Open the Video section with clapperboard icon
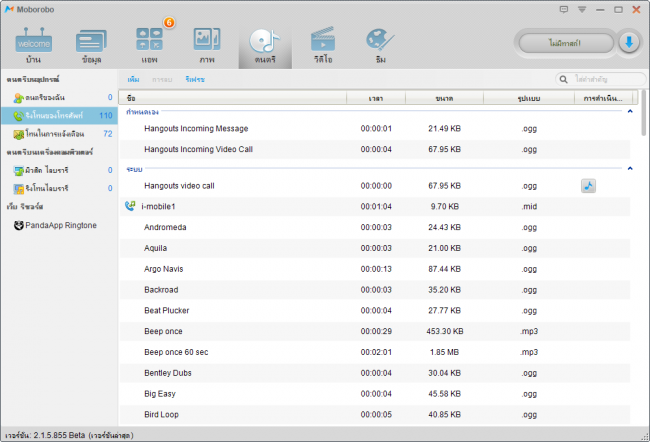This screenshot has height=442, width=650. tap(323, 45)
